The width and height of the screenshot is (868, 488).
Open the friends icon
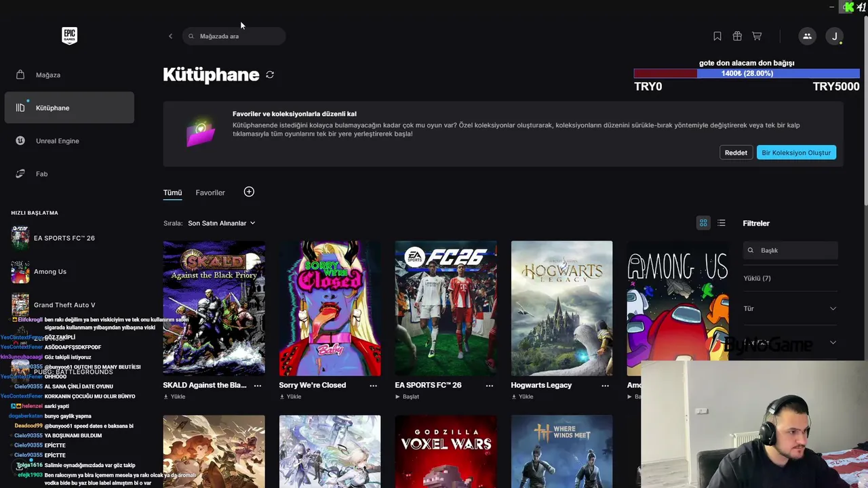coord(807,36)
